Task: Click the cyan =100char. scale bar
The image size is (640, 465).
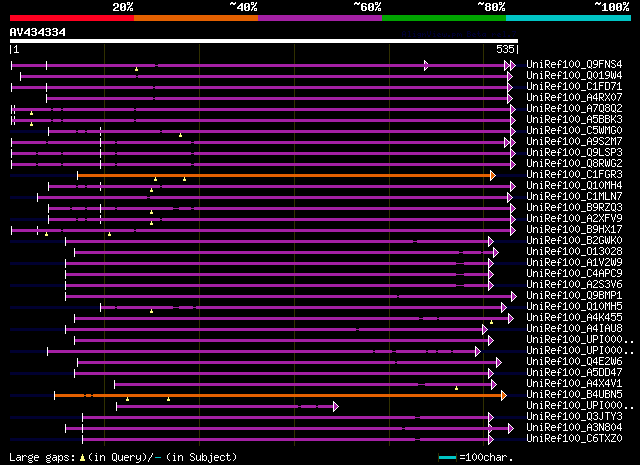Action: pyautogui.click(x=447, y=458)
